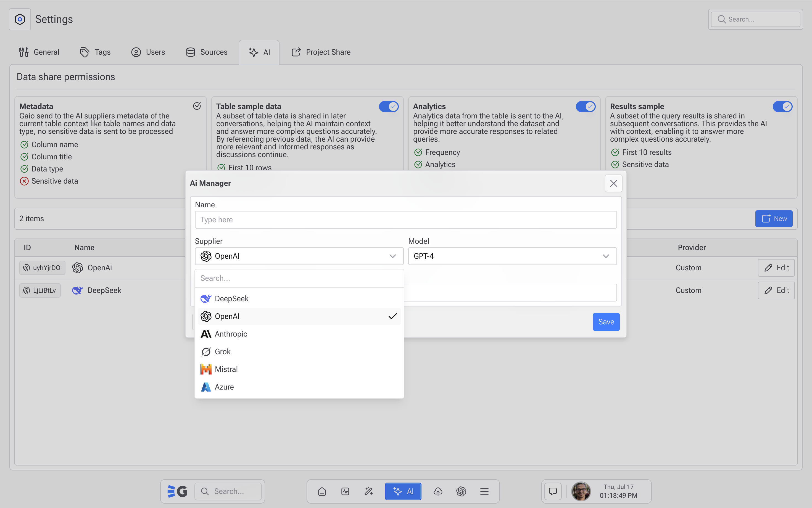Switch to the Sources tab
The image size is (812, 508).
207,52
